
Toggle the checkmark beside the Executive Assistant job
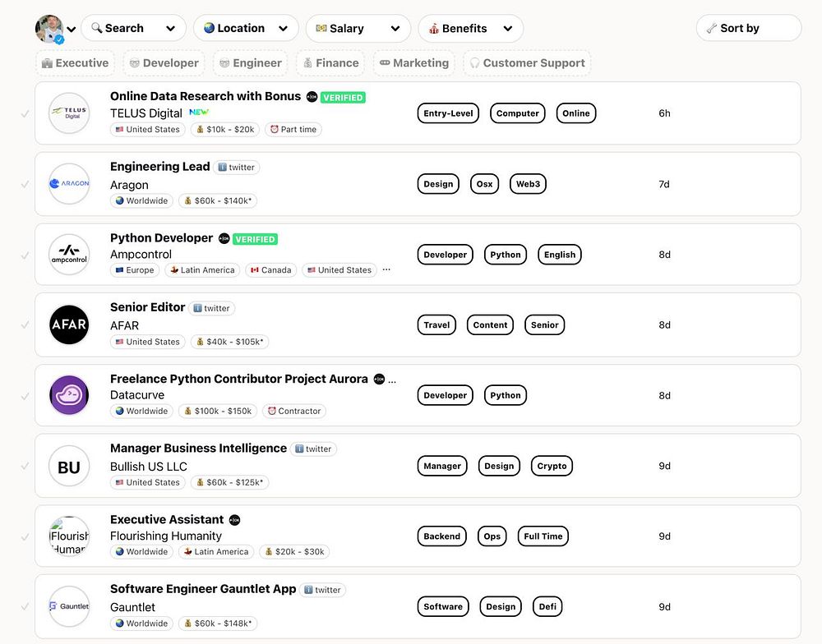point(25,536)
